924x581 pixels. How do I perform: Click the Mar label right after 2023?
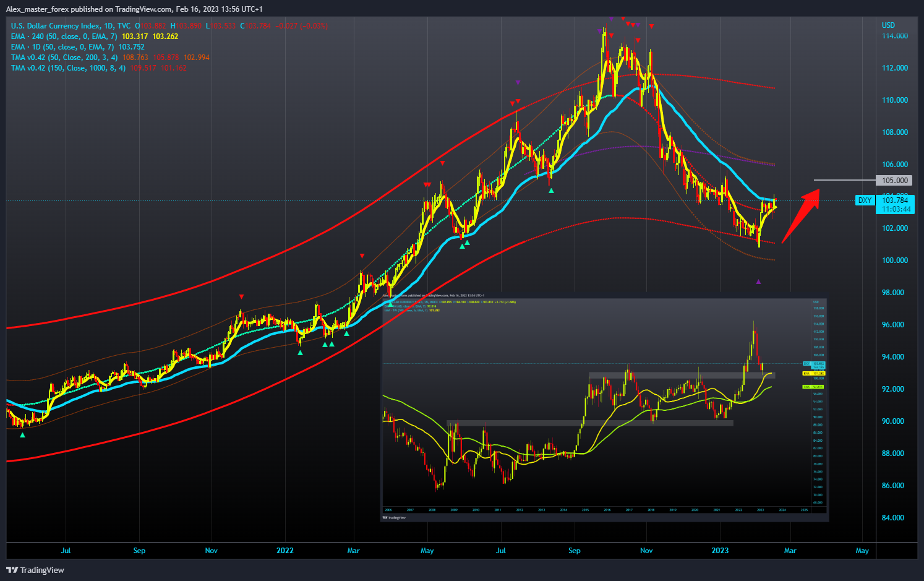click(x=790, y=551)
